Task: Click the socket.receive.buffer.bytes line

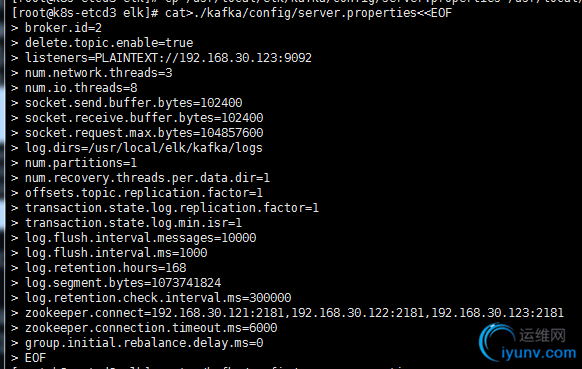Action: click(144, 118)
